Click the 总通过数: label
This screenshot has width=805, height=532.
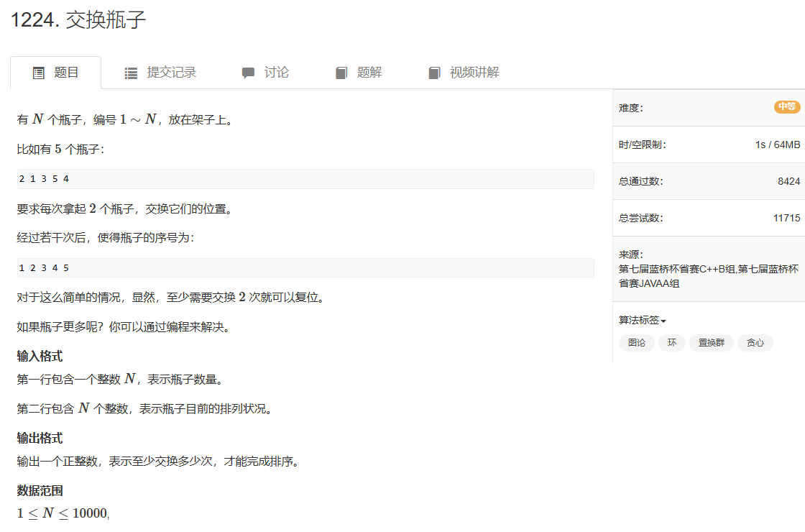coord(640,181)
